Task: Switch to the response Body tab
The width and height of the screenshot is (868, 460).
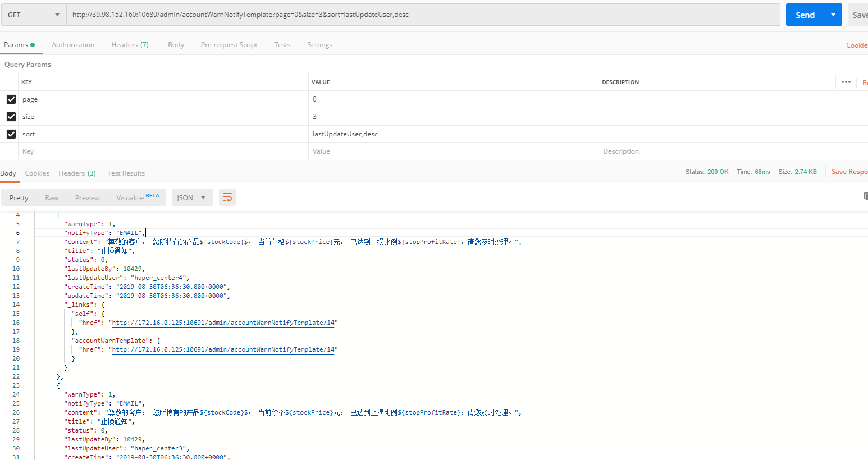Action: click(8, 173)
